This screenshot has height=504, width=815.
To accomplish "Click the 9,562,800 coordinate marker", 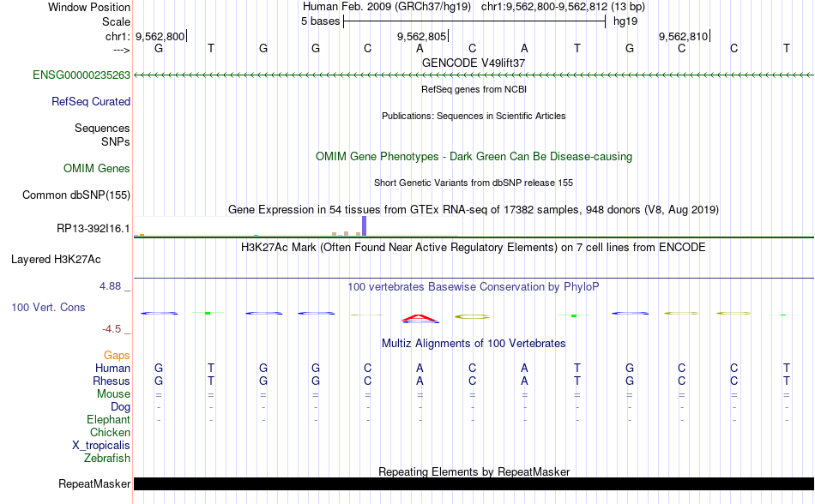I will coord(160,36).
